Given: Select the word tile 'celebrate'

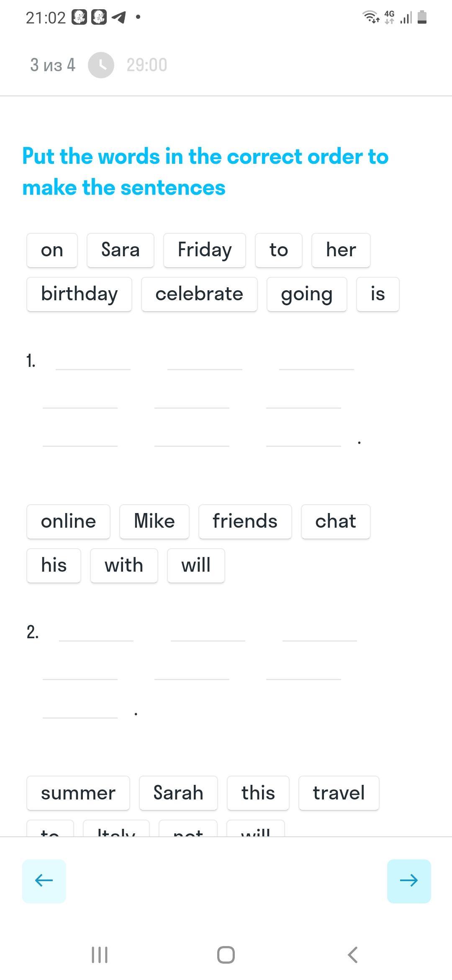Looking at the screenshot, I should point(199,294).
